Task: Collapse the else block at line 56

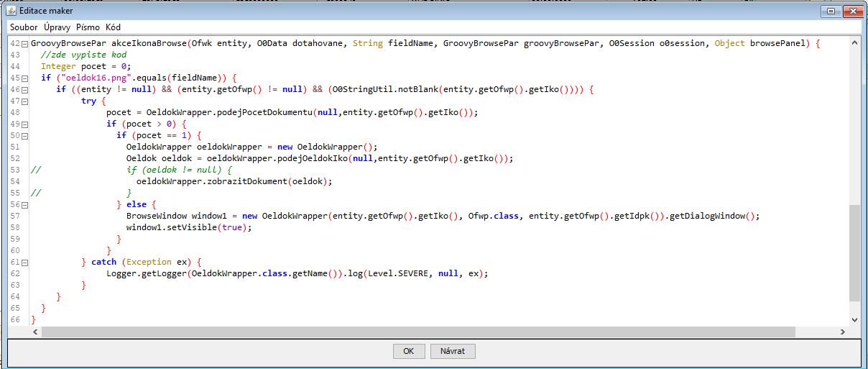Action: 24,205
